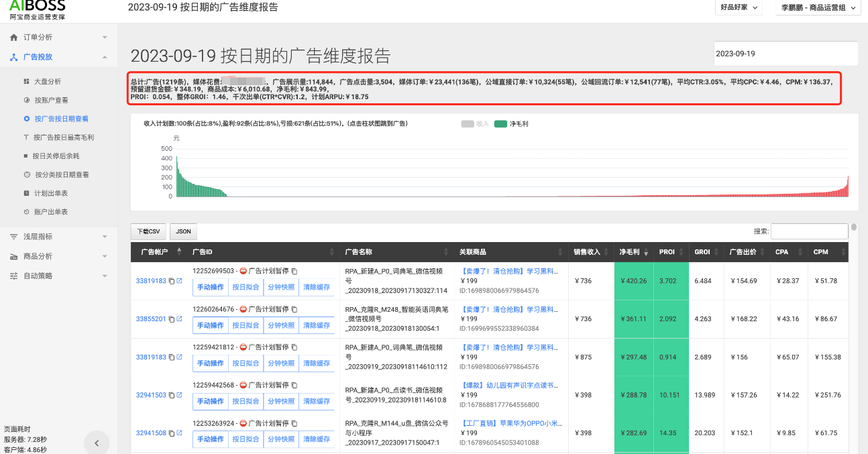The height and width of the screenshot is (454, 868).
Task: Expand the 浅层指标 sidebar section
Action: pyautogui.click(x=58, y=237)
